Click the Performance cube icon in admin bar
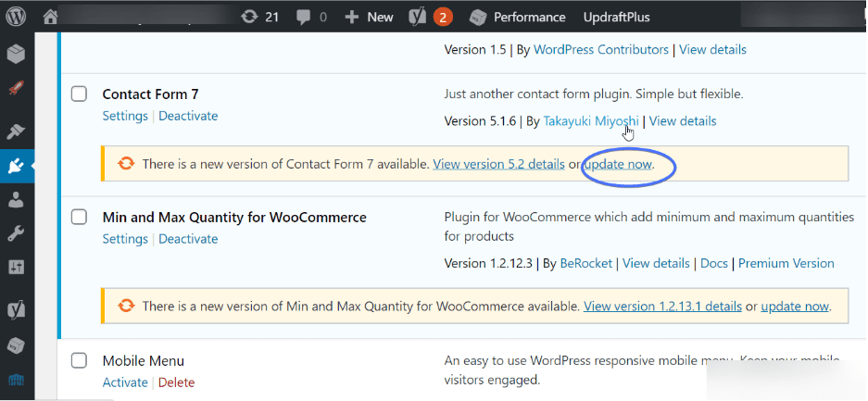 [x=477, y=18]
